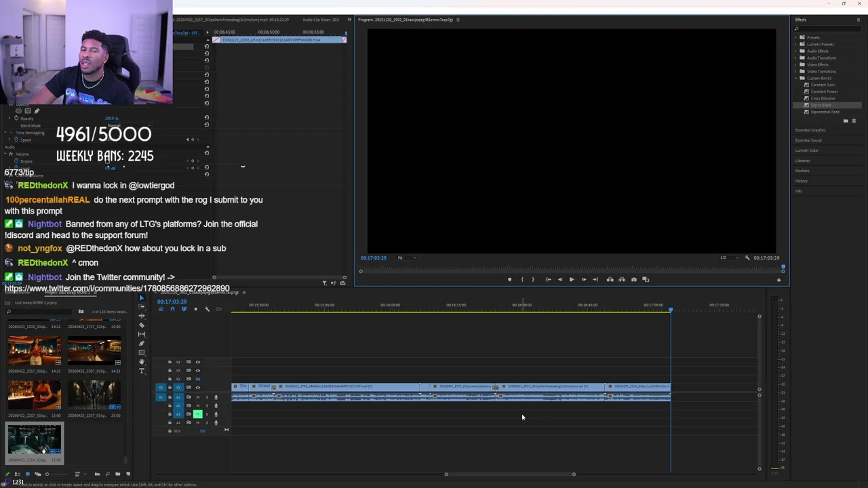Open the Libraries panel tab
Viewport: 868px width, 488px height.
803,161
